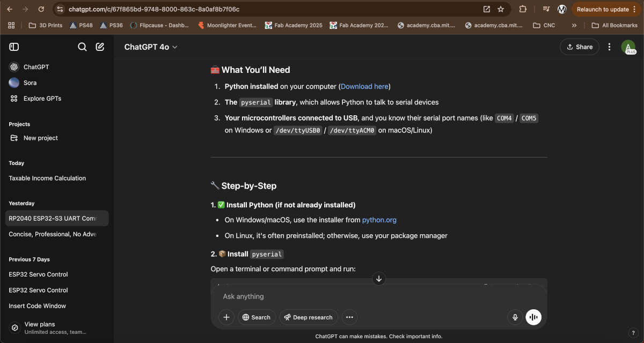Open ChatGPT 4o model selector dropdown
The image size is (644, 343).
[x=151, y=47]
